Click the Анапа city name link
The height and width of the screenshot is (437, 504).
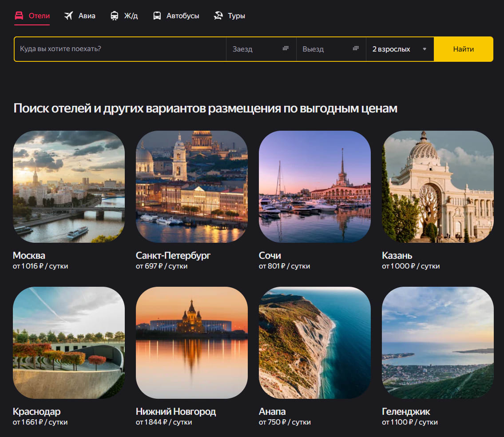coord(272,412)
